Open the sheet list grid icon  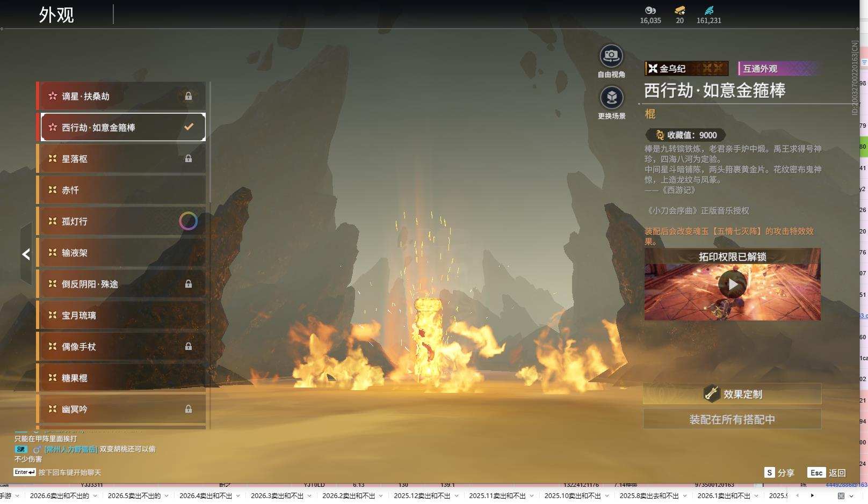tap(841, 495)
